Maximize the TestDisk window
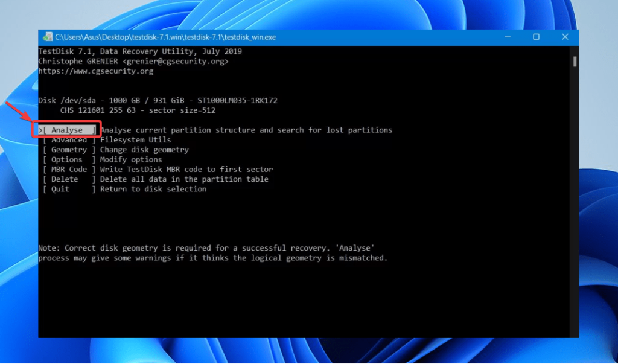 536,37
